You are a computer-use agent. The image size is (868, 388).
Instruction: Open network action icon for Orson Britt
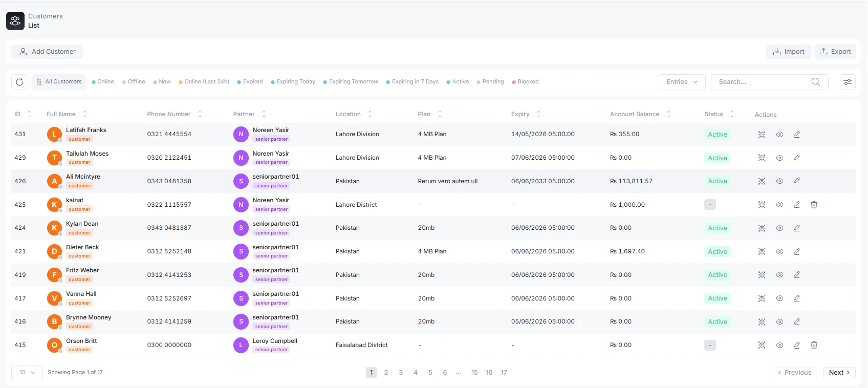coord(762,346)
